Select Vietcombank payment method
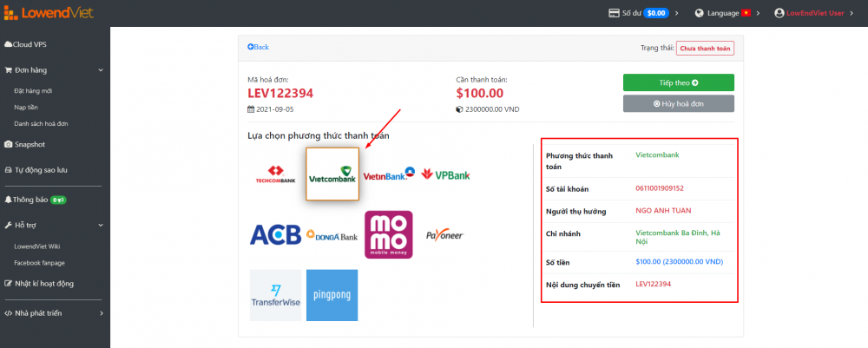Image resolution: width=868 pixels, height=348 pixels. tap(332, 174)
